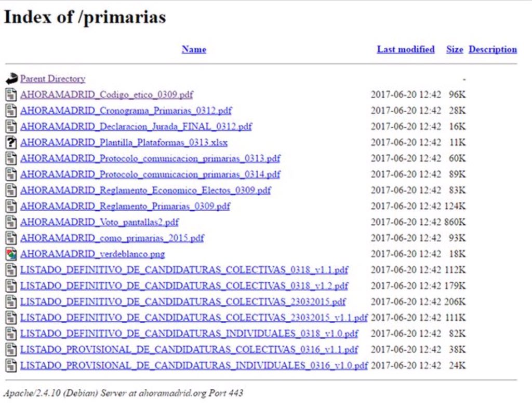This screenshot has height=409, width=532.
Task: Open LISTADO_PROVISIONAL INDIVIDUALES_0316_v1.0.pdf link
Action: click(194, 365)
